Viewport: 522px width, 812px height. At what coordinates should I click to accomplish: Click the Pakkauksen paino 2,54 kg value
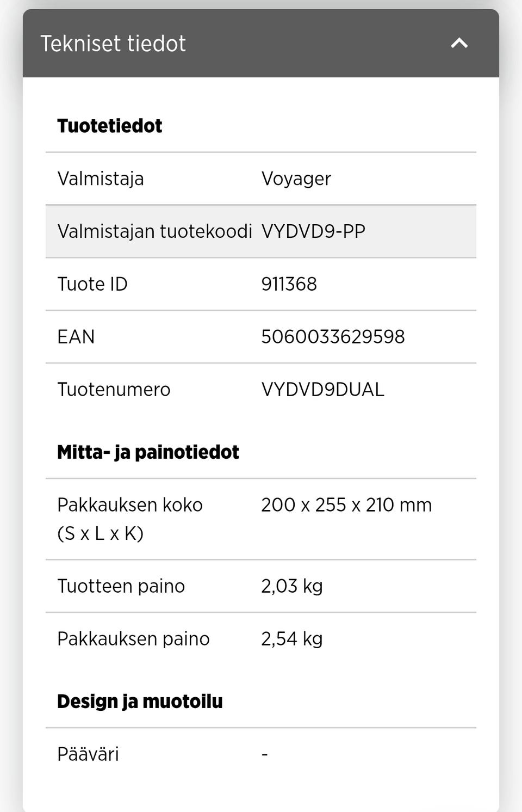coord(291,639)
